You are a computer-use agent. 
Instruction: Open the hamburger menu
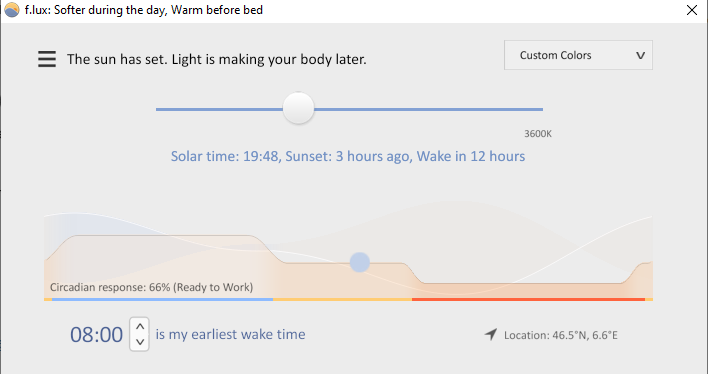pyautogui.click(x=47, y=59)
